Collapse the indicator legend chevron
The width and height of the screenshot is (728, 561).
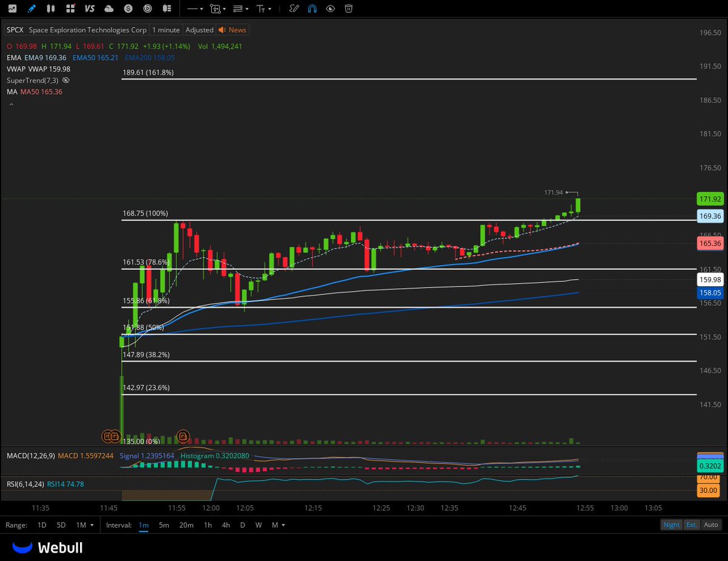pos(10,104)
